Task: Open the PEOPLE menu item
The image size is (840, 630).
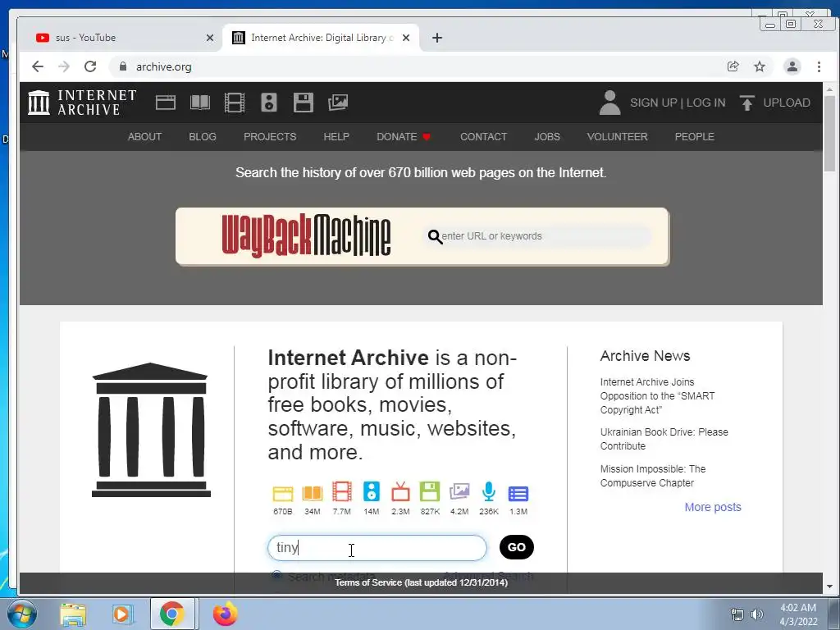Action: pos(694,137)
